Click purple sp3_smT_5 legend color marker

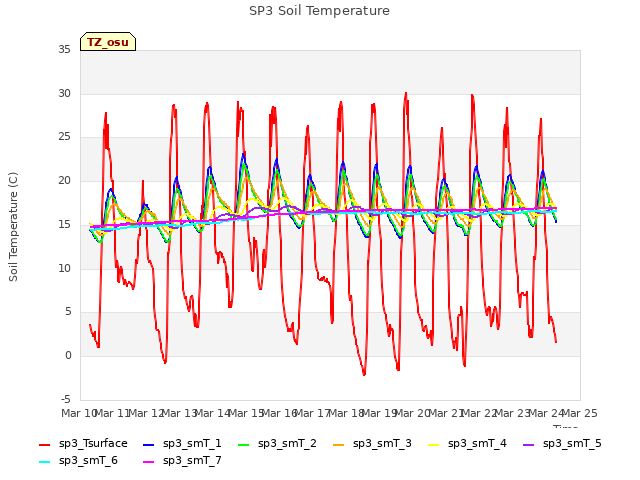(528, 444)
